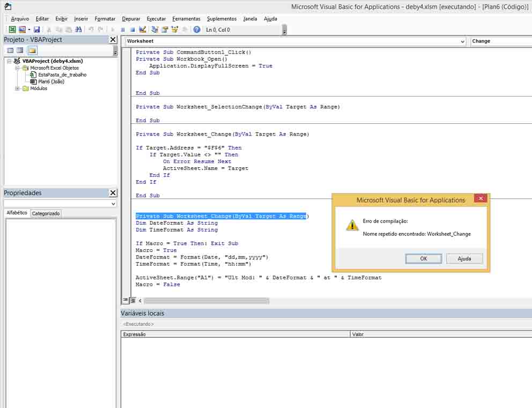Open the Inserir menu
532x408 pixels.
[81, 19]
